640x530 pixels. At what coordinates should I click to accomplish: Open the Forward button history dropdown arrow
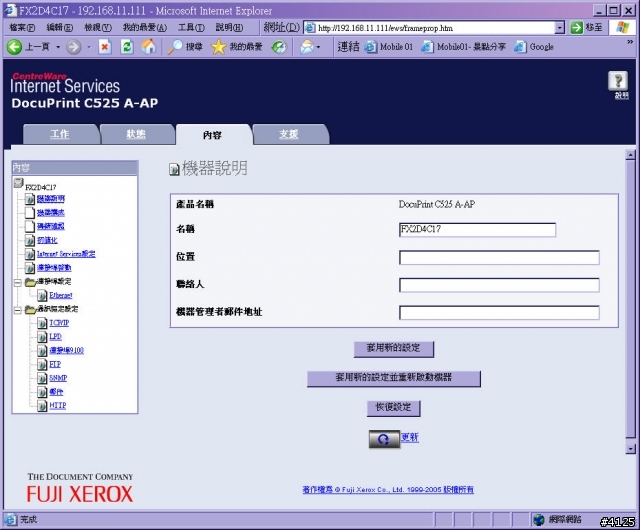coord(89,47)
